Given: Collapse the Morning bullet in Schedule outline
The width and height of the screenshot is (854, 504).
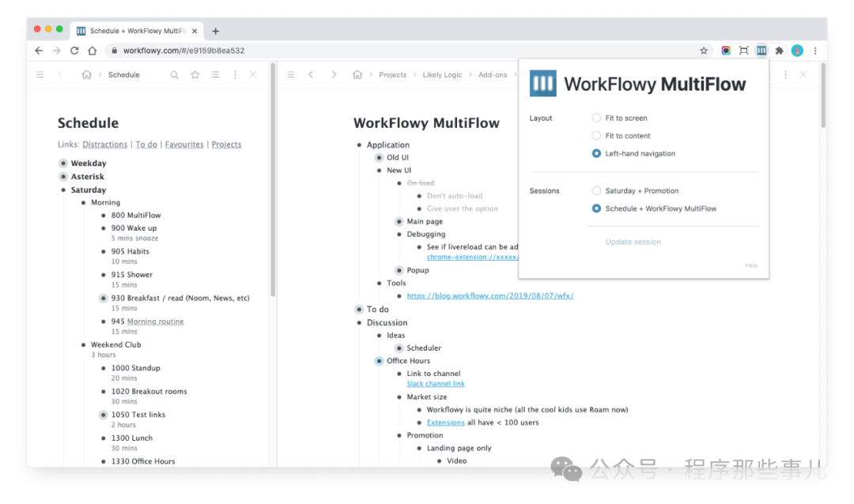Looking at the screenshot, I should click(83, 202).
